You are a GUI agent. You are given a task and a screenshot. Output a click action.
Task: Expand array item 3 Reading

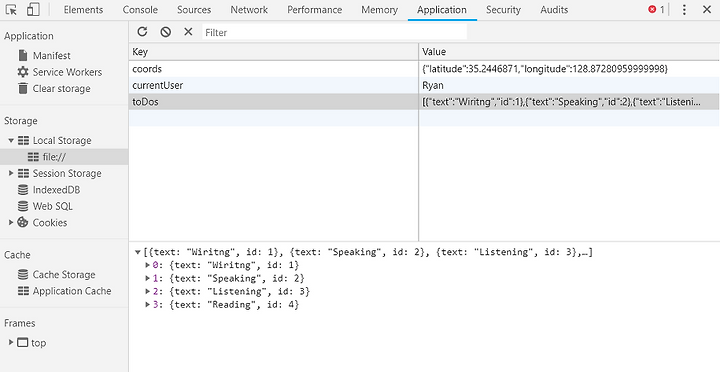coord(148,304)
